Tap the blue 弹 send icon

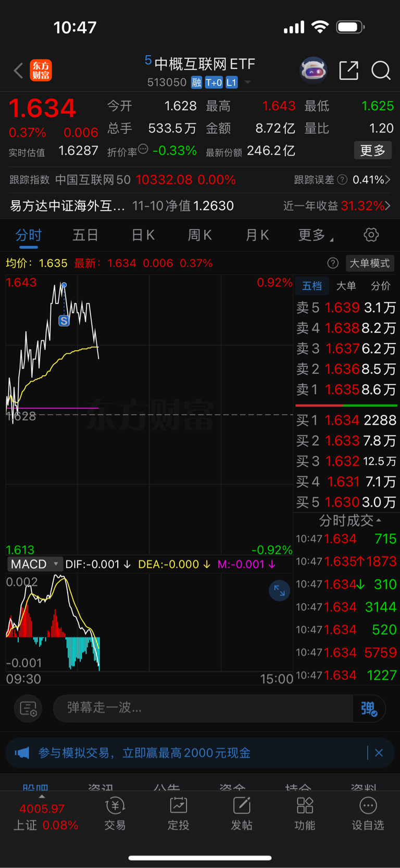click(369, 708)
